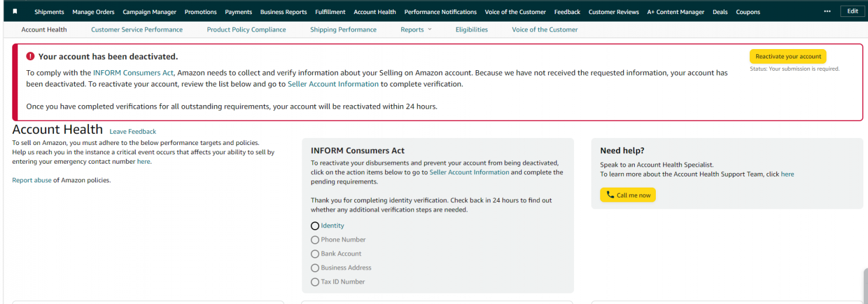Select the Tax ID Number radio option
The height and width of the screenshot is (304, 868).
coord(315,282)
